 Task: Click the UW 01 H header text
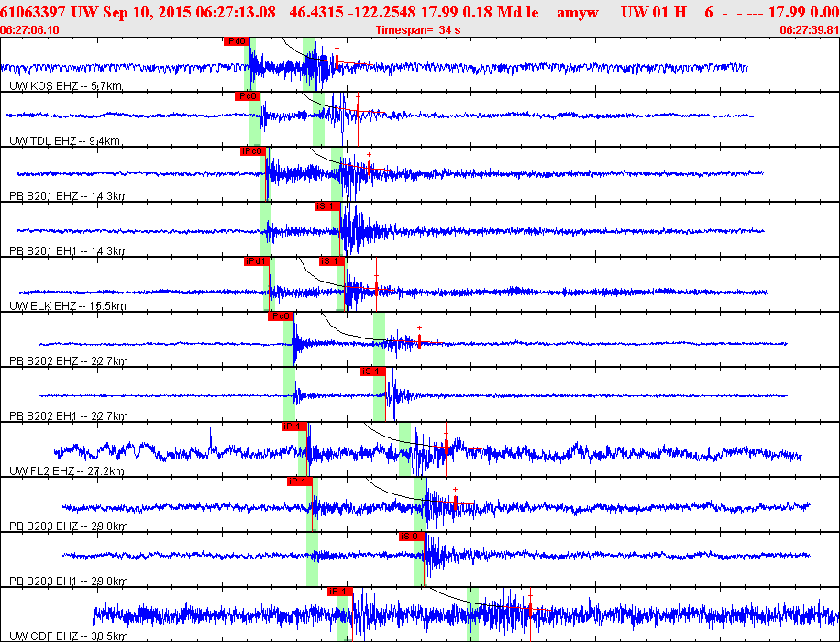[654, 12]
